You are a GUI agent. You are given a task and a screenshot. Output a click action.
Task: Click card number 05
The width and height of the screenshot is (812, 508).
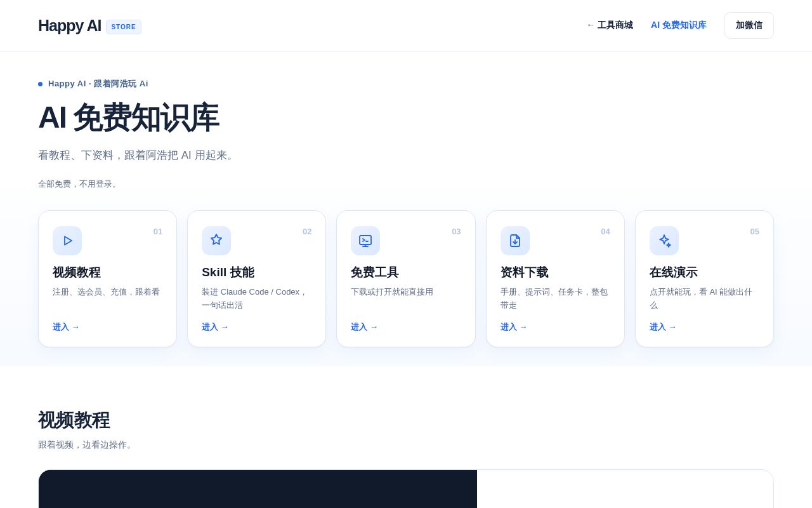(x=755, y=232)
